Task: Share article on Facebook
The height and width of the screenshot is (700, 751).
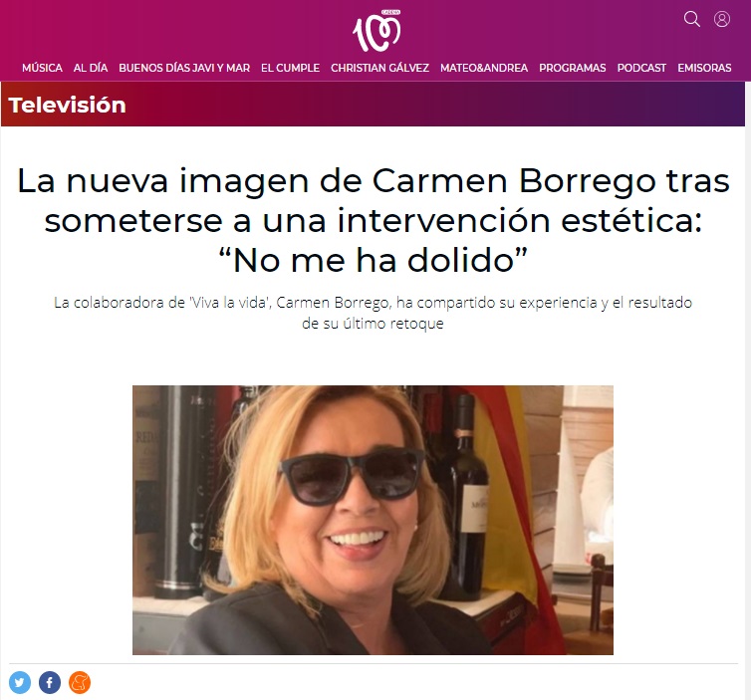Action: point(50,682)
